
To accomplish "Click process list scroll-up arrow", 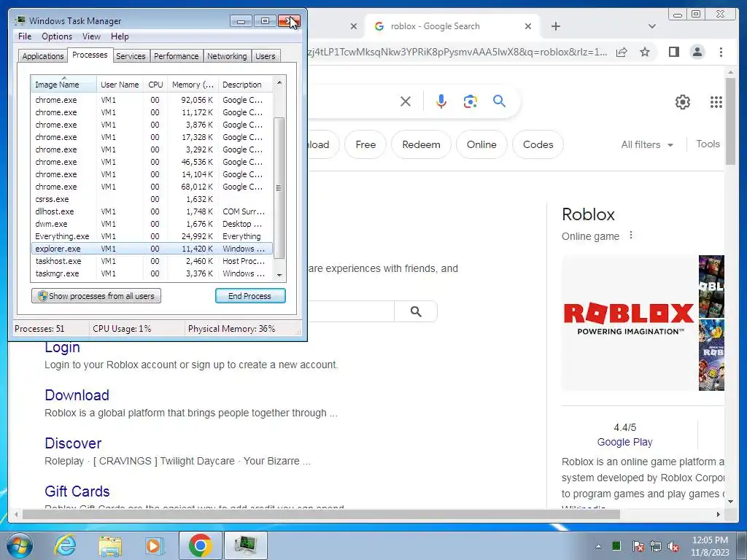I will [x=279, y=82].
